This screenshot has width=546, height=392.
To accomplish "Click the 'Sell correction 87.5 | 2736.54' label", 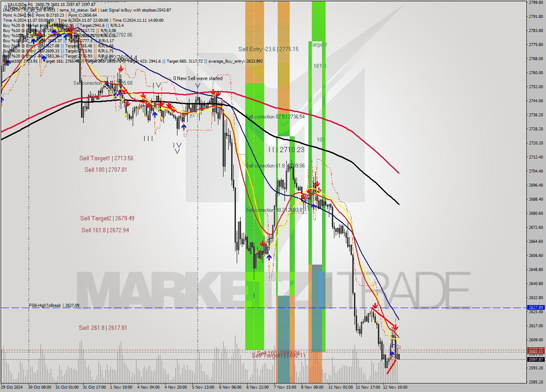I will (275, 117).
